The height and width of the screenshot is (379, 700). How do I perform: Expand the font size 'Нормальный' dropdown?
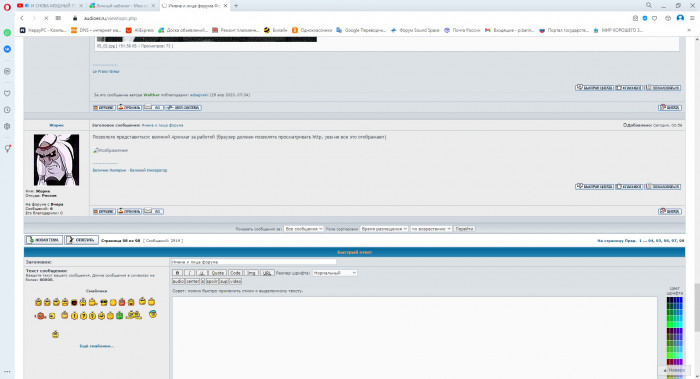pos(334,273)
